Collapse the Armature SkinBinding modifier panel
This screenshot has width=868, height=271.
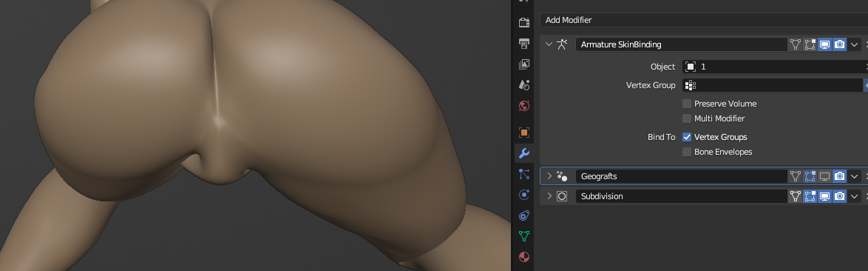(x=549, y=44)
